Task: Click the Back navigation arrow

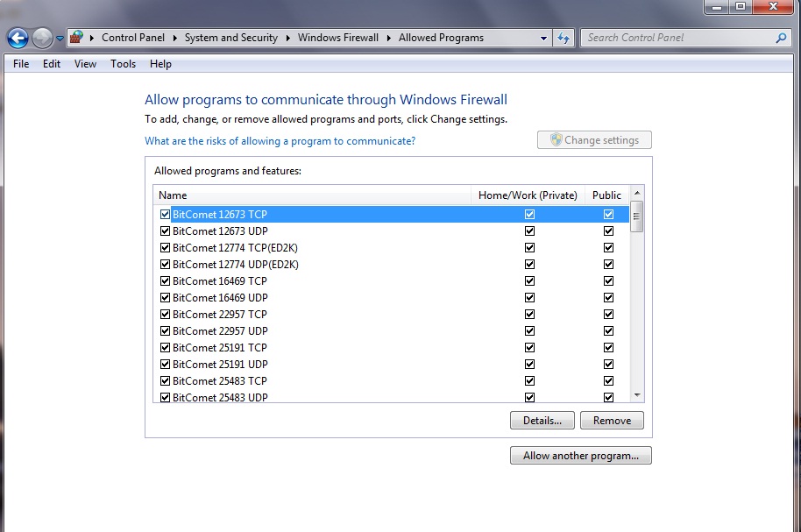Action: [x=18, y=38]
